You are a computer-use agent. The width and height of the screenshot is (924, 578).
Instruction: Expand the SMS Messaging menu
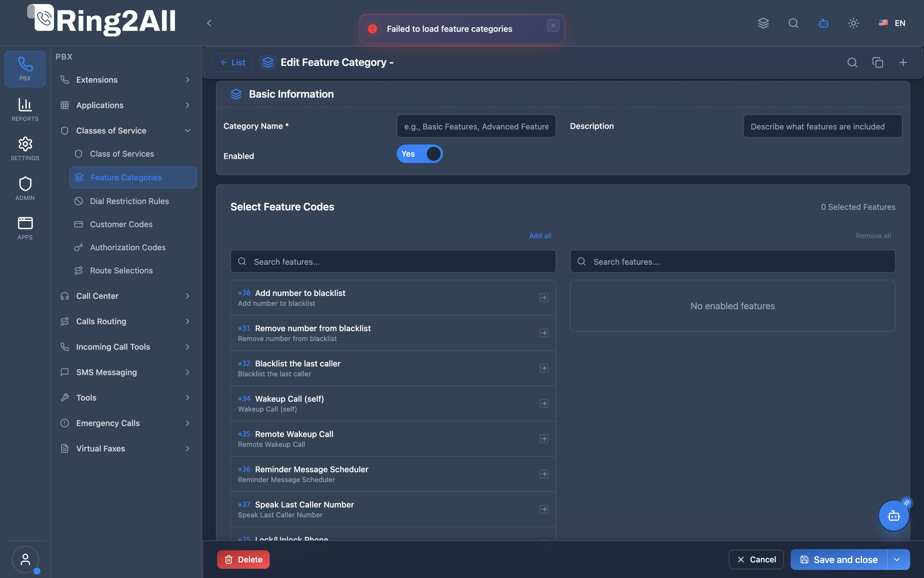click(x=126, y=372)
